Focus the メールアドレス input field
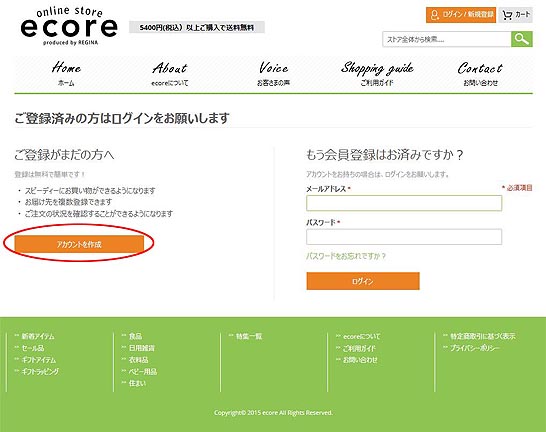Screen dimensions: 546x432 click(404, 203)
